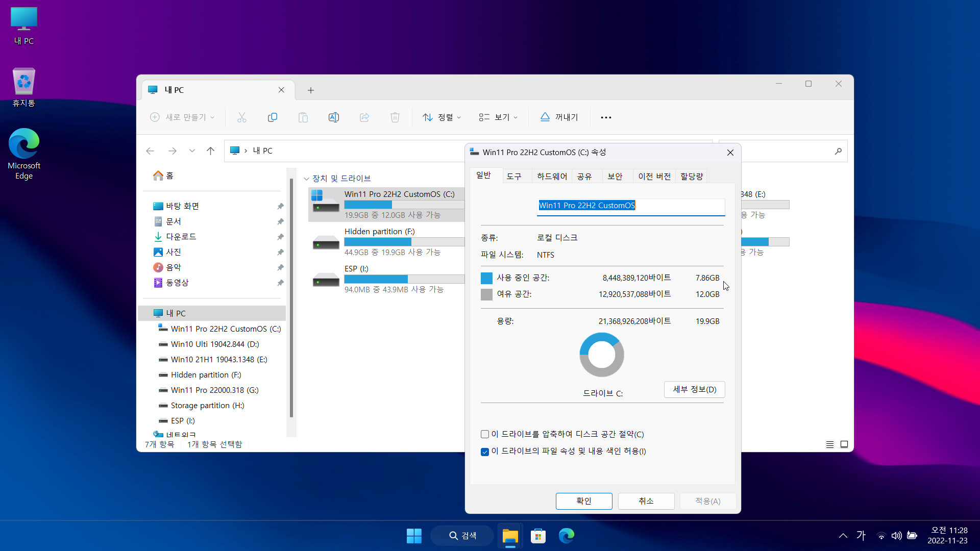Click the taskbar 검색 search button

coord(462,536)
